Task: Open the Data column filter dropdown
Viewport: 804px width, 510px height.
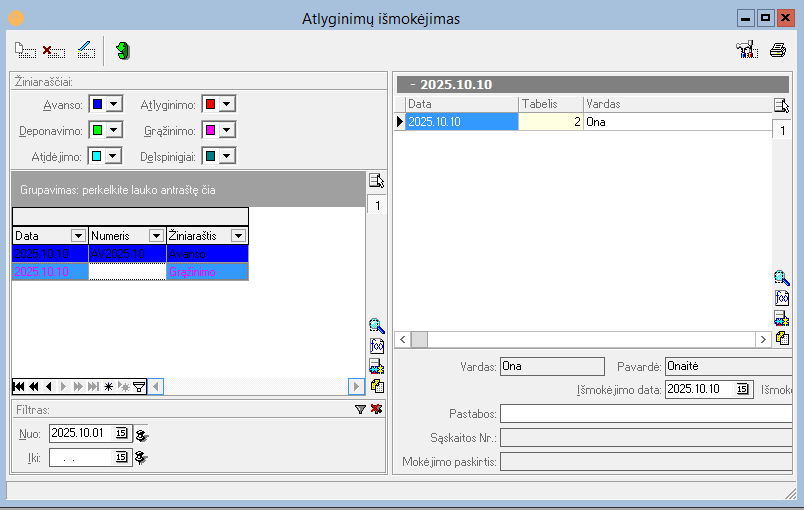Action: tap(78, 236)
